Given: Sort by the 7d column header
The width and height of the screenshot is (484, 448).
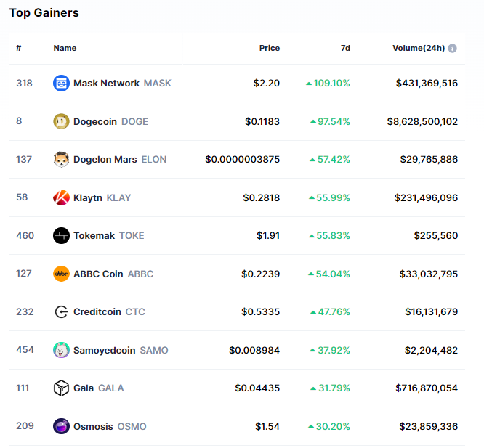Looking at the screenshot, I should coord(345,49).
